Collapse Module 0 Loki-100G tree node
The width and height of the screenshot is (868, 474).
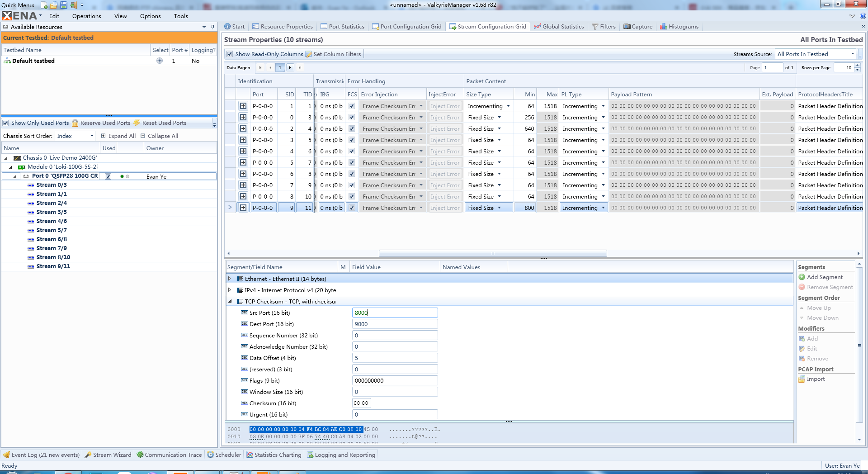(10, 167)
